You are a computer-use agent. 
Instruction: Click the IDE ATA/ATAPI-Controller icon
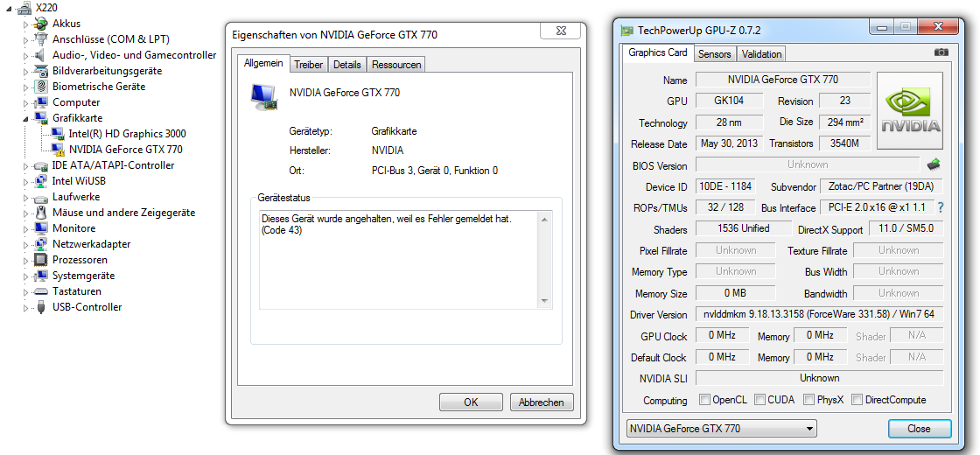coord(40,165)
